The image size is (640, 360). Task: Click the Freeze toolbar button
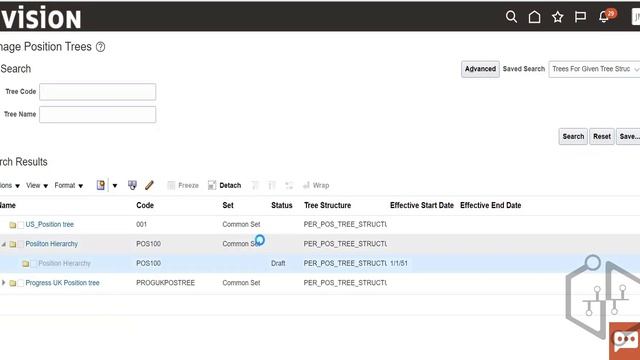click(x=183, y=185)
